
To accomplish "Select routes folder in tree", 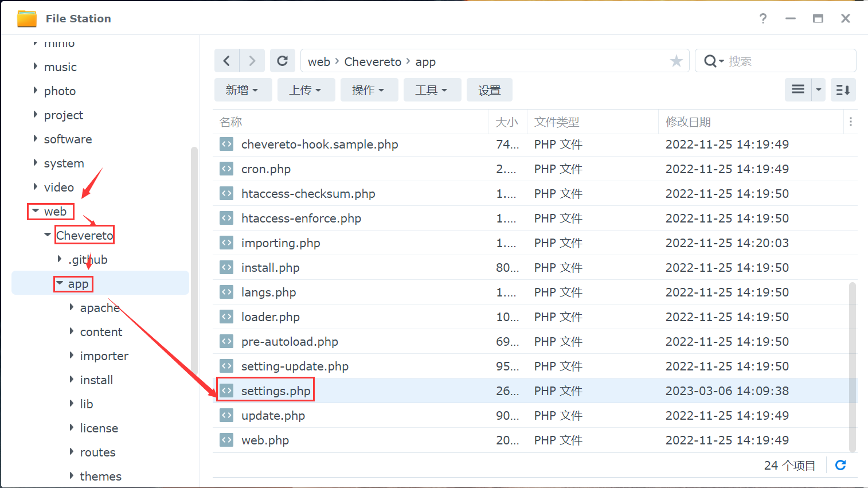I will [x=97, y=452].
